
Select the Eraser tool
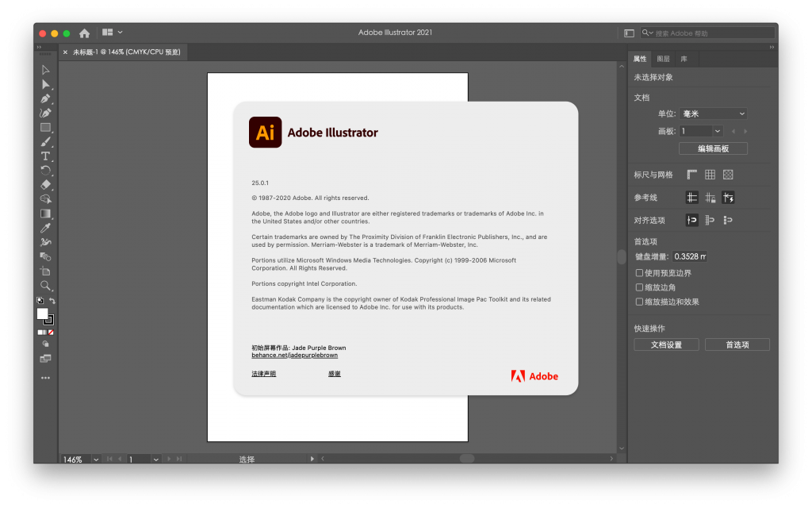[x=45, y=184]
